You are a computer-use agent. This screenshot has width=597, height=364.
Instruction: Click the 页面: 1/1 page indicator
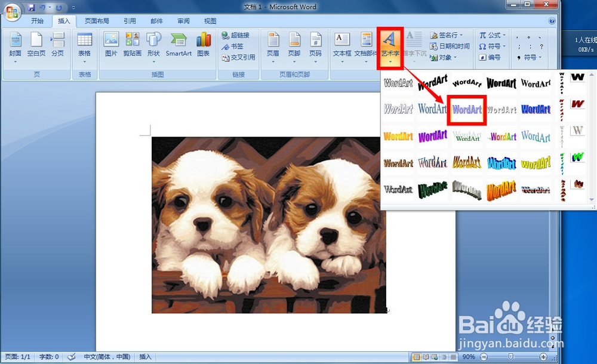(17, 357)
